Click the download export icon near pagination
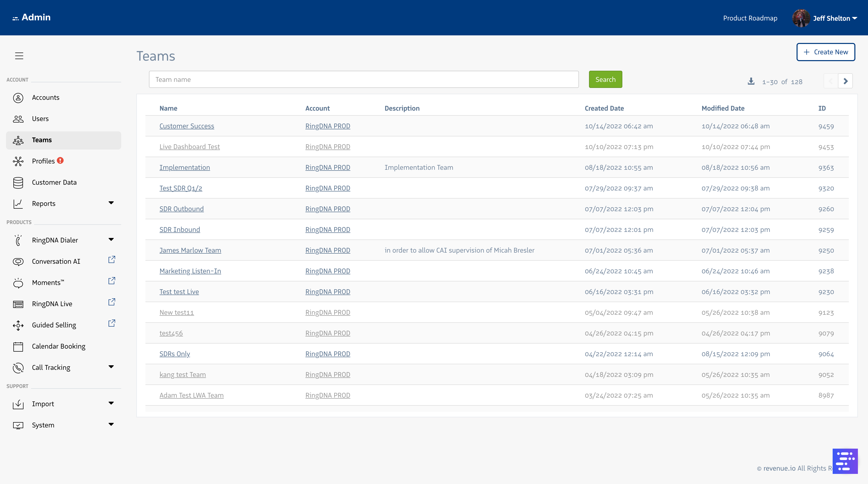The height and width of the screenshot is (484, 868). tap(751, 81)
